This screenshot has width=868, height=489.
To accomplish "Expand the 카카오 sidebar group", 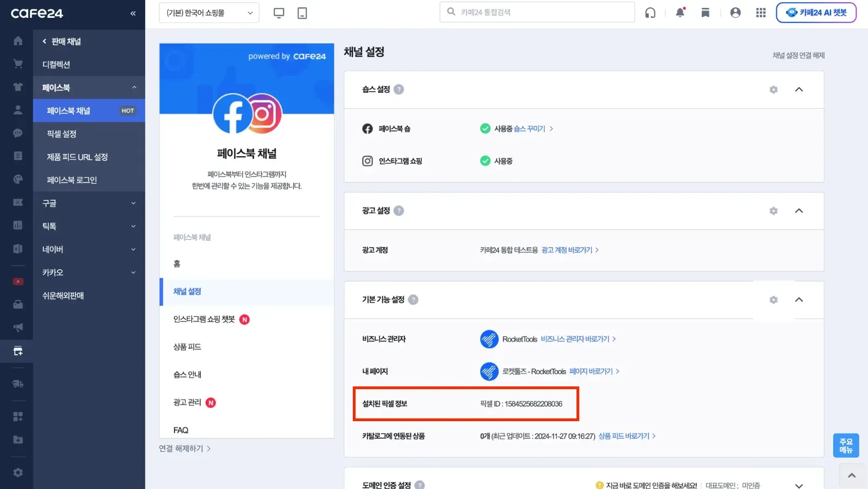I will (x=89, y=272).
